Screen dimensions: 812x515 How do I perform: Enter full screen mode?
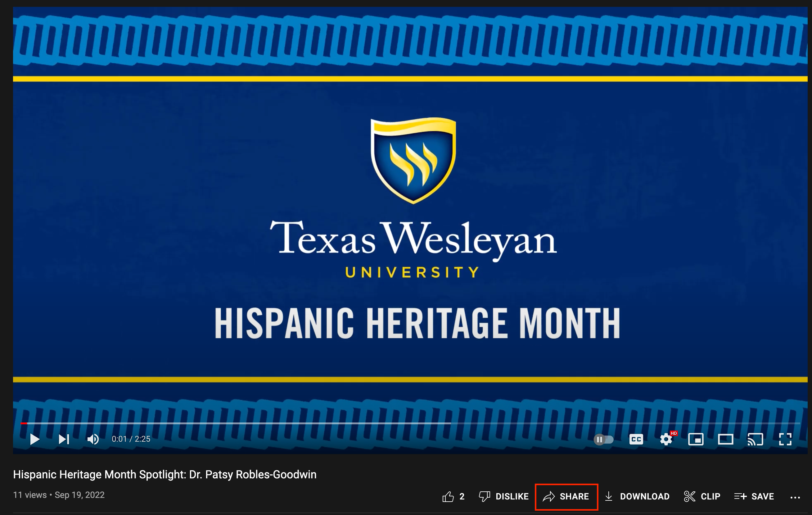pyautogui.click(x=785, y=440)
